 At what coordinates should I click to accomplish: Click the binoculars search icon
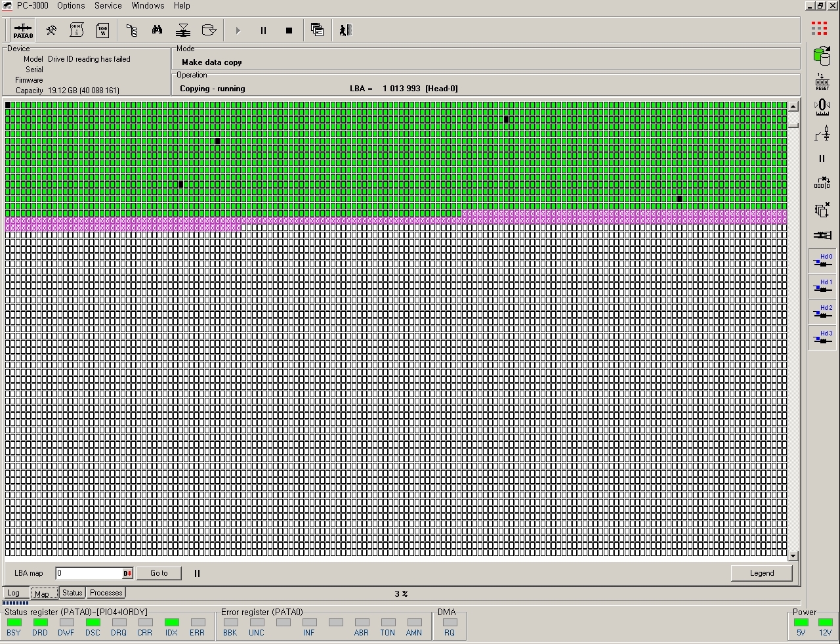[157, 30]
